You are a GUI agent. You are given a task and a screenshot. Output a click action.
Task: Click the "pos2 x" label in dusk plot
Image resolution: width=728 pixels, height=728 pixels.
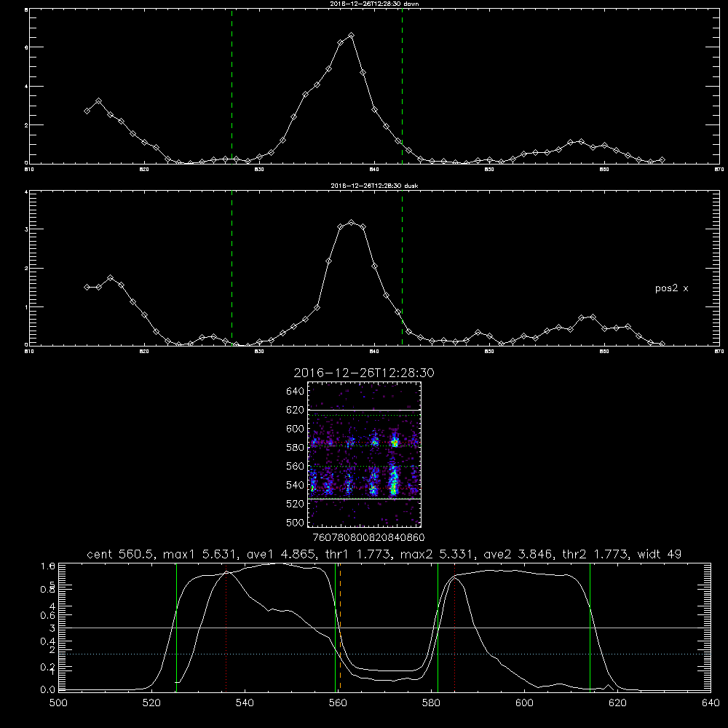[x=671, y=288]
